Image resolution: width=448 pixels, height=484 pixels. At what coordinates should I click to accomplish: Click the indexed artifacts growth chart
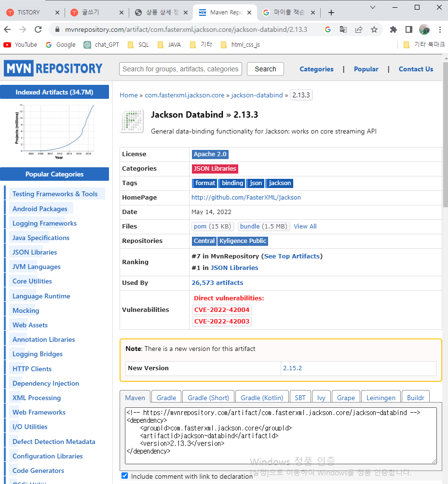click(x=54, y=132)
